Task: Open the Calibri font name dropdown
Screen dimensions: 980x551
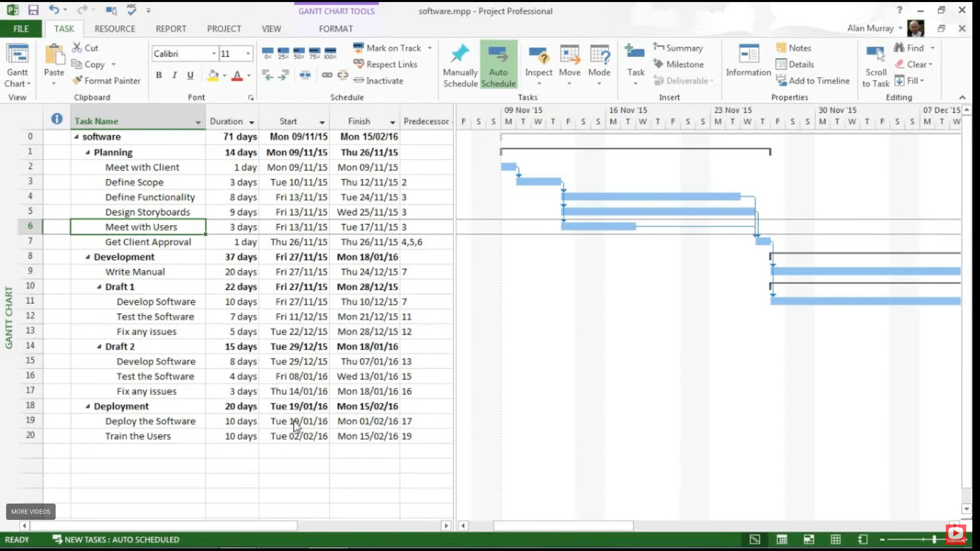Action: 214,54
